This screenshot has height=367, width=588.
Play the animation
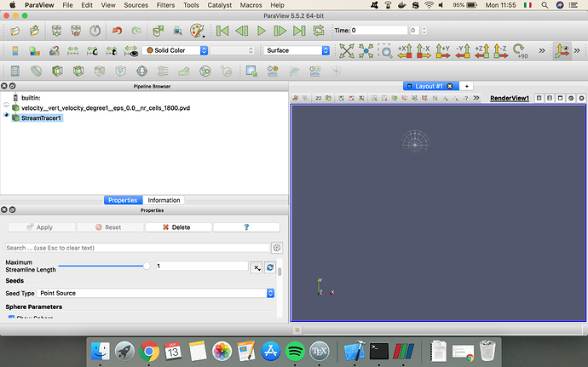(261, 31)
